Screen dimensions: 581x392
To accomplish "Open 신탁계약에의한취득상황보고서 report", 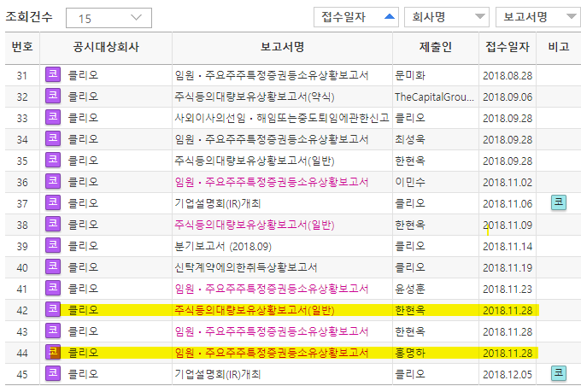I will [x=246, y=267].
